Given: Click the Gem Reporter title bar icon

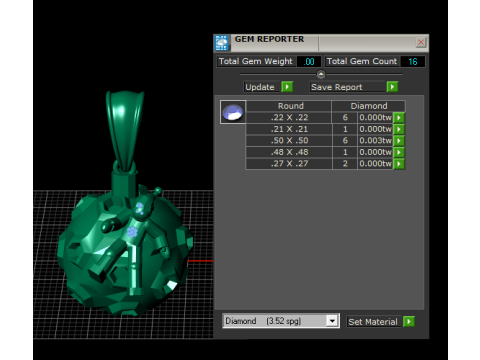Looking at the screenshot, I should coord(221,43).
